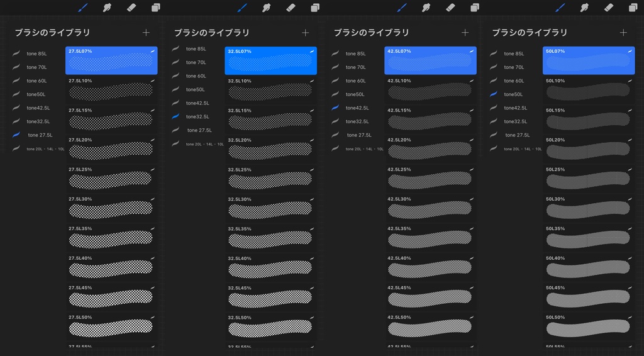The height and width of the screenshot is (356, 644).
Task: Choose the 27.5L10% brush
Action: pos(111,90)
